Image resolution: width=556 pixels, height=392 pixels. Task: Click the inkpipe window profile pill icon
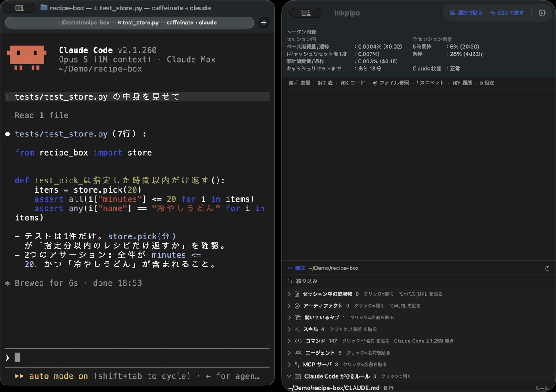point(305,13)
